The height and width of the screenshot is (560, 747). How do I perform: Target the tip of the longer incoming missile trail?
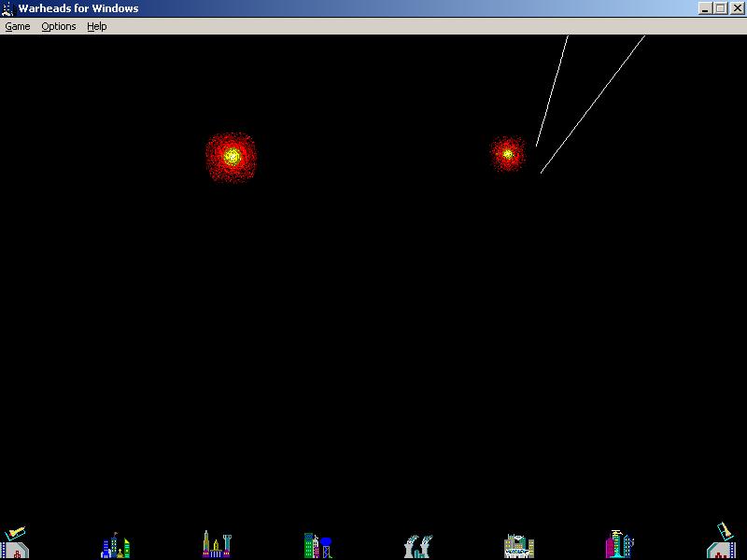click(542, 173)
